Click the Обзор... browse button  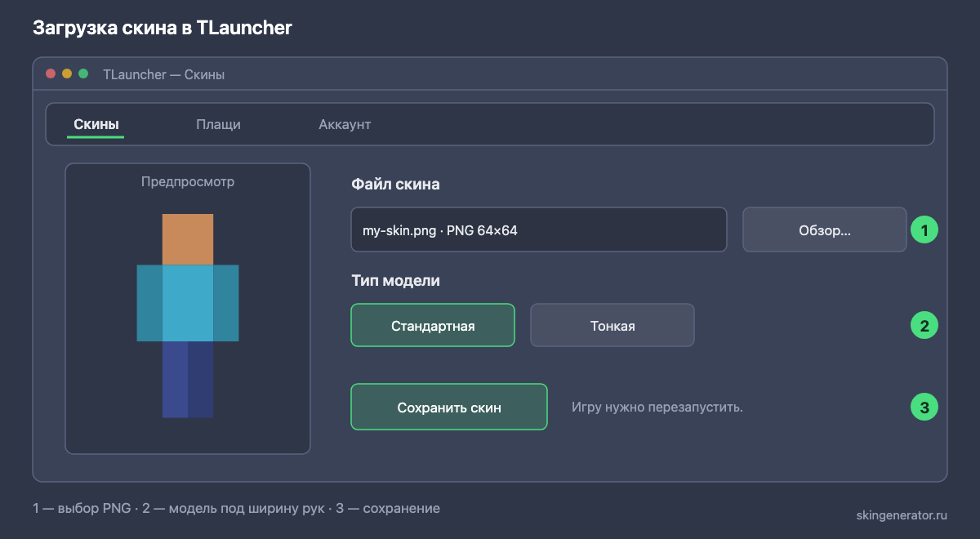[825, 230]
